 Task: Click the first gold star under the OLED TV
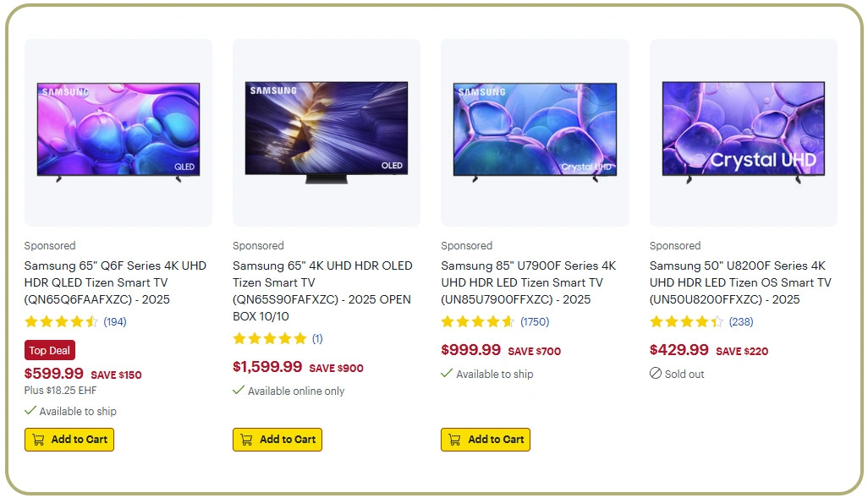(239, 338)
